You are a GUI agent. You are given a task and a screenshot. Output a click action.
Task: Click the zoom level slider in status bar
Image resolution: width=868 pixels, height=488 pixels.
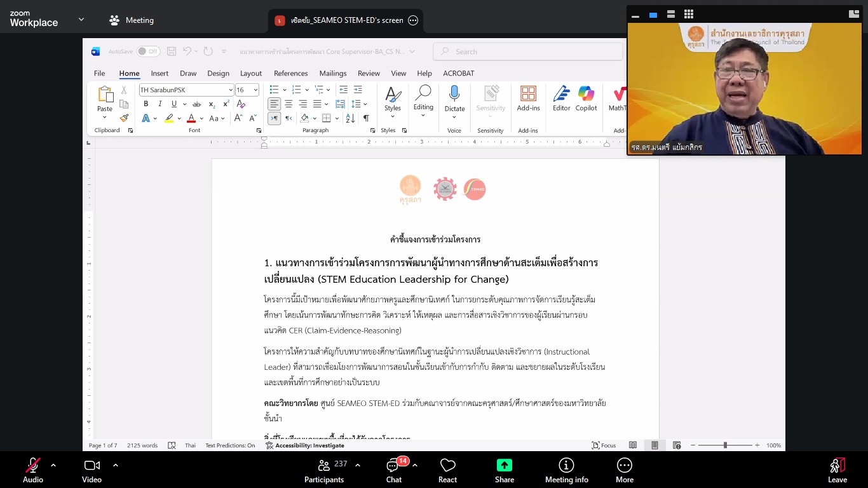pos(725,445)
